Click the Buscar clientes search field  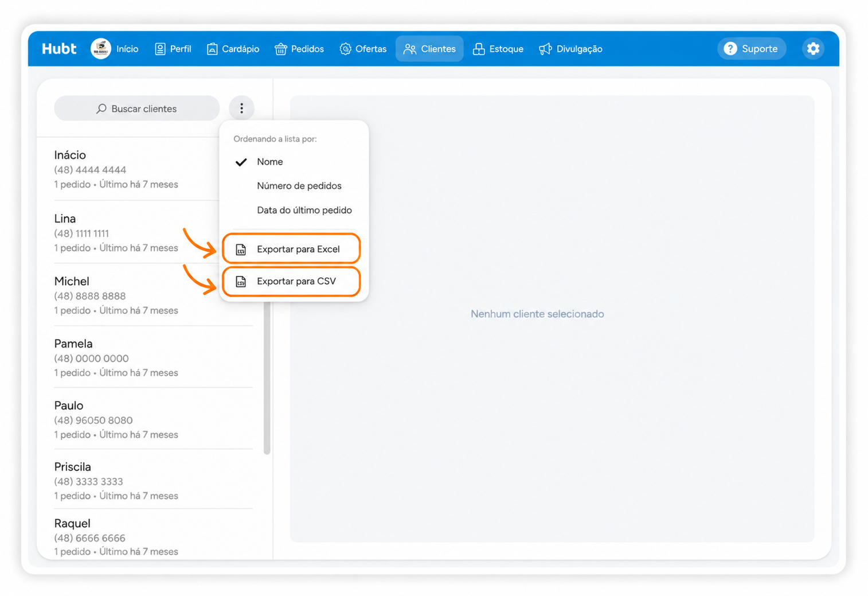(137, 108)
